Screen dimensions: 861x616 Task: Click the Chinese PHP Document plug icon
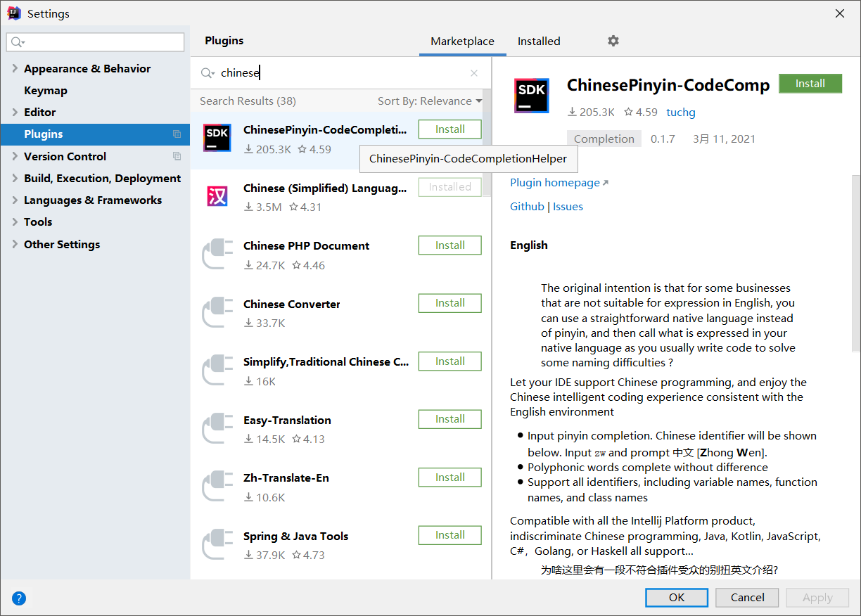point(217,254)
